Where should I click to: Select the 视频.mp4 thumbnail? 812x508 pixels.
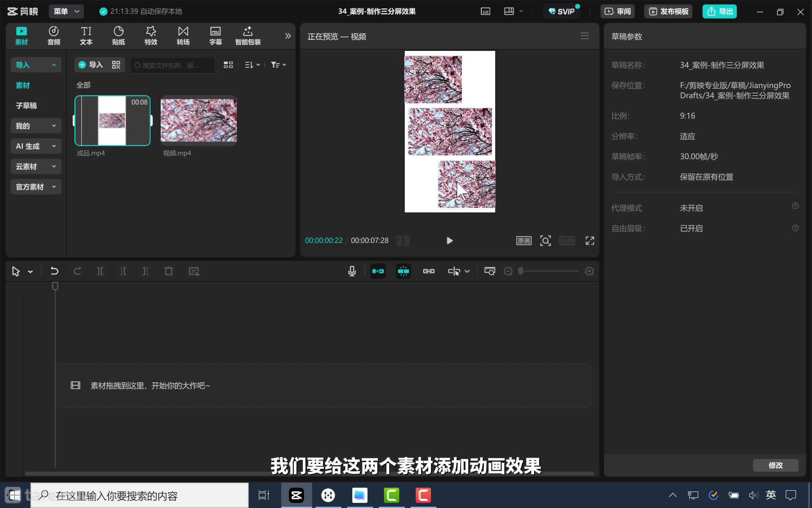tap(199, 121)
